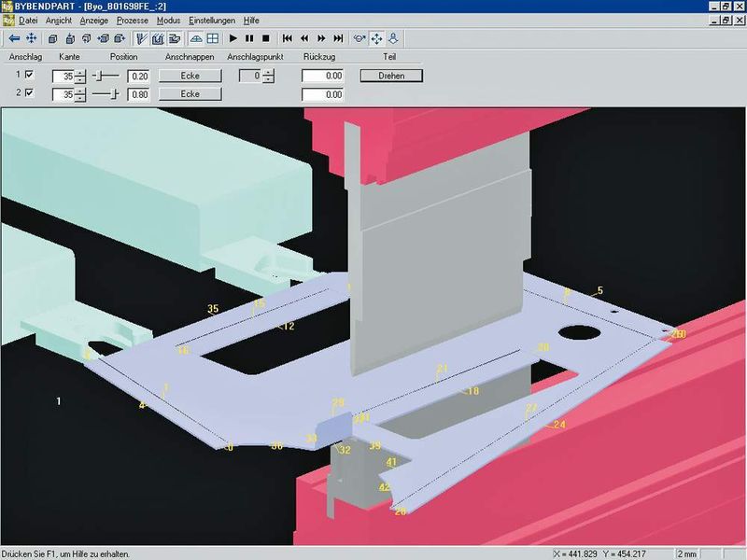Select edge label 5 on the part

[599, 290]
